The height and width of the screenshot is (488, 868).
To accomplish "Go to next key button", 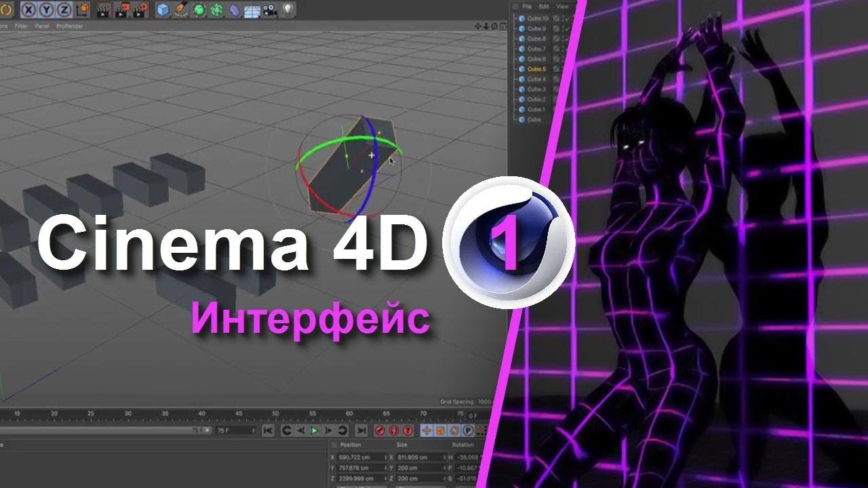I will tap(342, 430).
